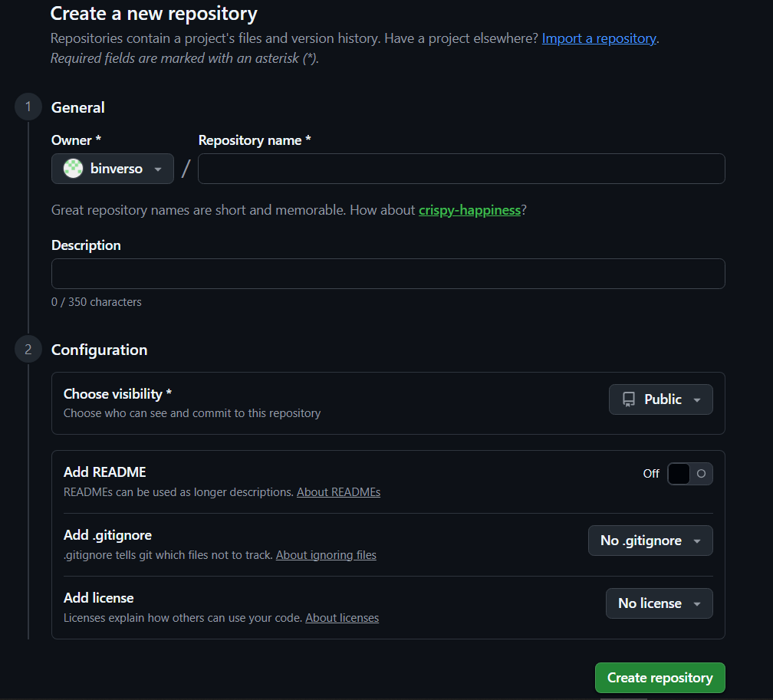Open the About licenses link
The height and width of the screenshot is (700, 773).
[342, 618]
